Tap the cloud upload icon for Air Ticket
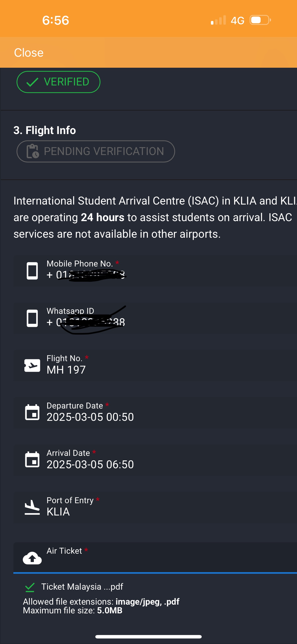The height and width of the screenshot is (644, 297). coord(32,558)
